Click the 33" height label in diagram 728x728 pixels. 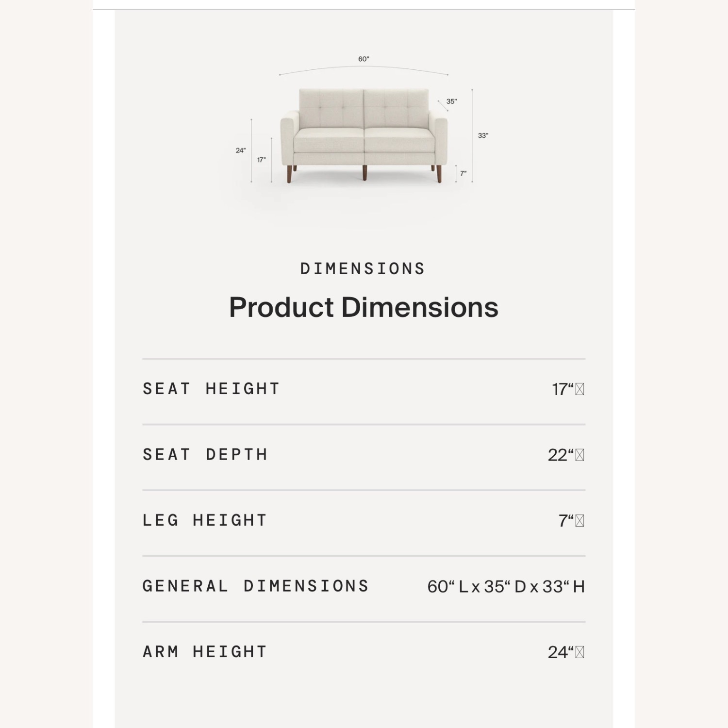click(483, 135)
